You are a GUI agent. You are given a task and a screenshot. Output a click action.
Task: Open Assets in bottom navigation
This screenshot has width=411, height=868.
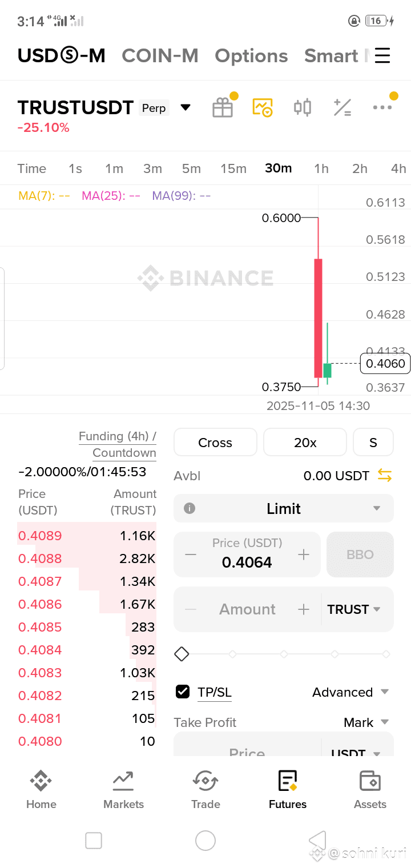click(370, 790)
